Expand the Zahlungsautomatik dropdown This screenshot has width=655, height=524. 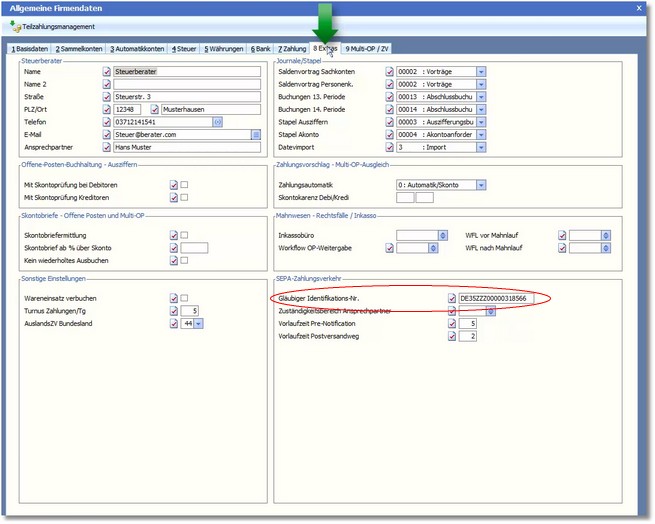(x=481, y=185)
